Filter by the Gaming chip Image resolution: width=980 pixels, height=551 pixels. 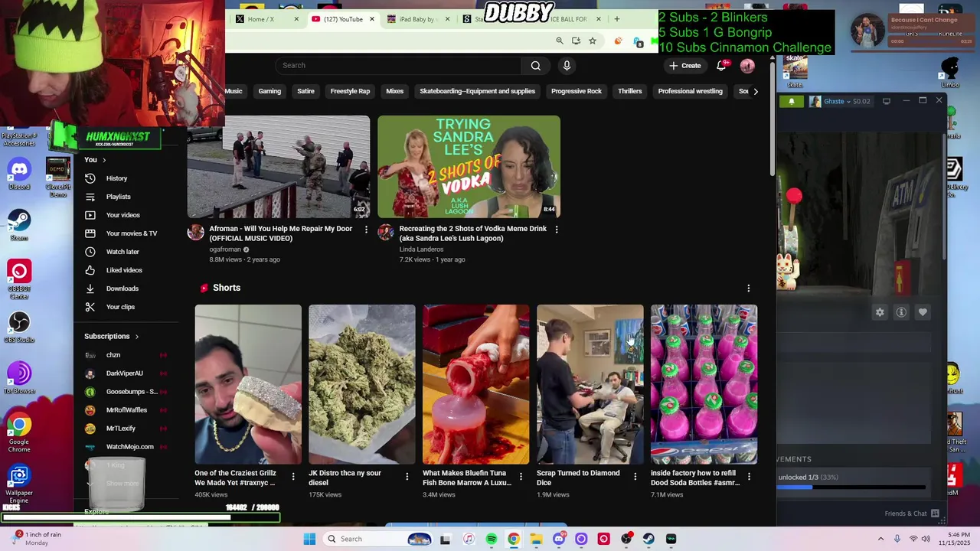click(x=269, y=91)
